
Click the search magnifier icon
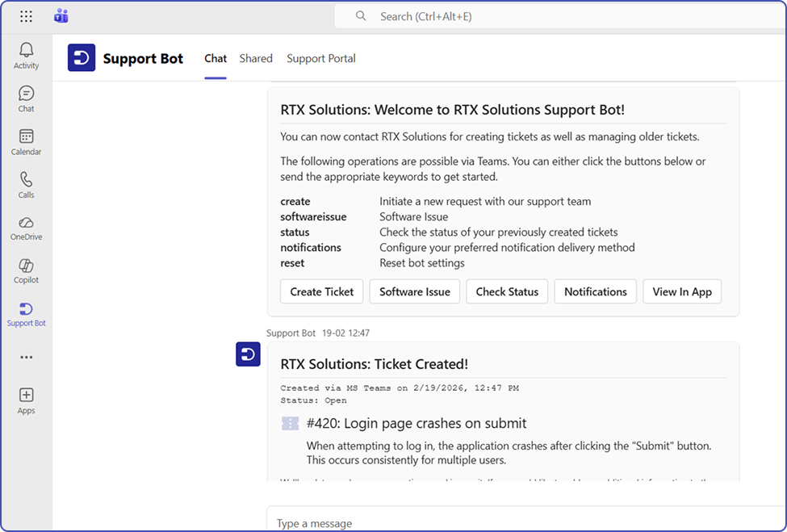(x=360, y=16)
